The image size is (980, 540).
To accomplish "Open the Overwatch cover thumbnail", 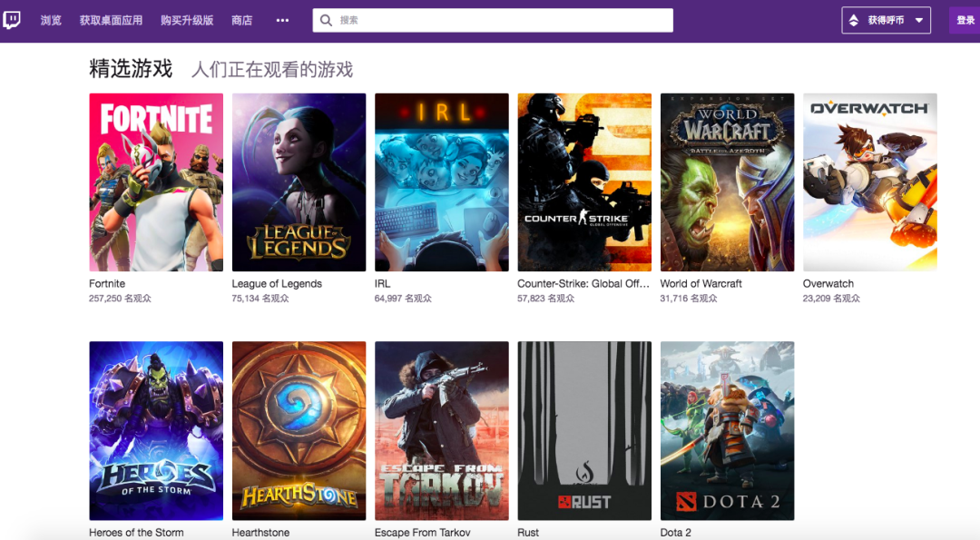I will tap(870, 182).
